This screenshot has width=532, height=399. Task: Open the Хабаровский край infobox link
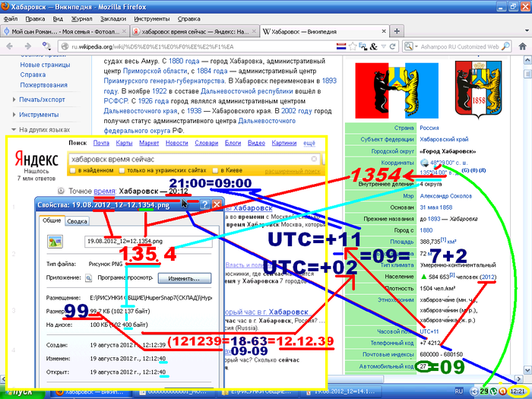[444, 139]
